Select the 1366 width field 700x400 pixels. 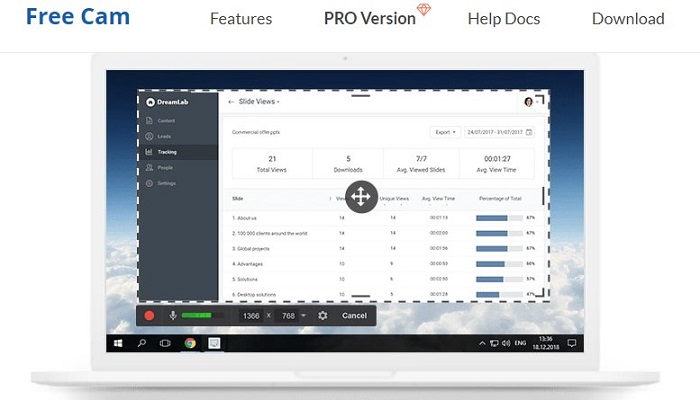[251, 316]
